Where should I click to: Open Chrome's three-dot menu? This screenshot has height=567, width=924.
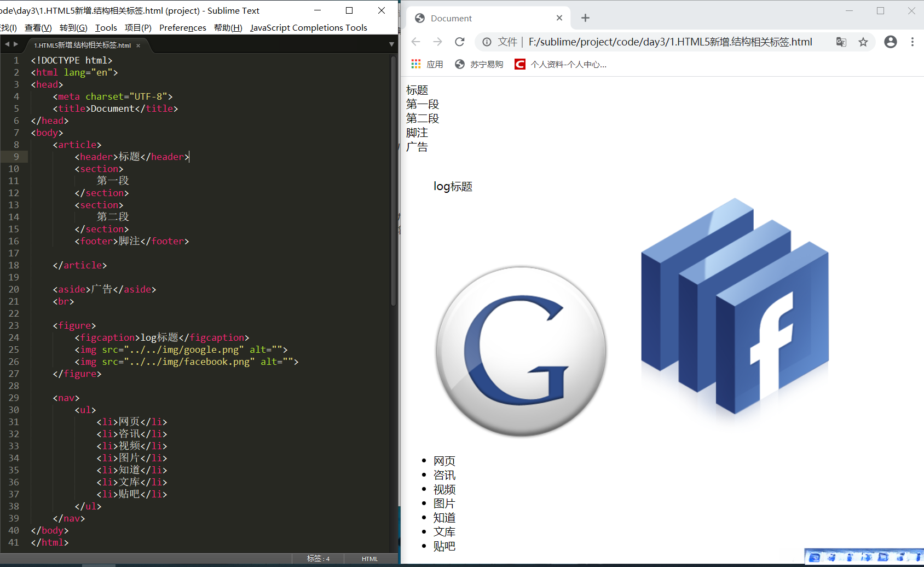(x=912, y=42)
